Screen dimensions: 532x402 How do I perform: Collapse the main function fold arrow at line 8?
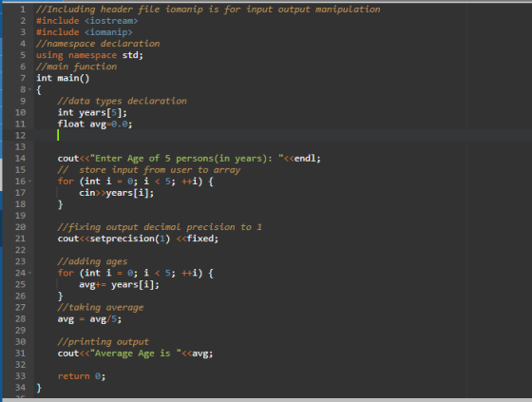pos(29,89)
